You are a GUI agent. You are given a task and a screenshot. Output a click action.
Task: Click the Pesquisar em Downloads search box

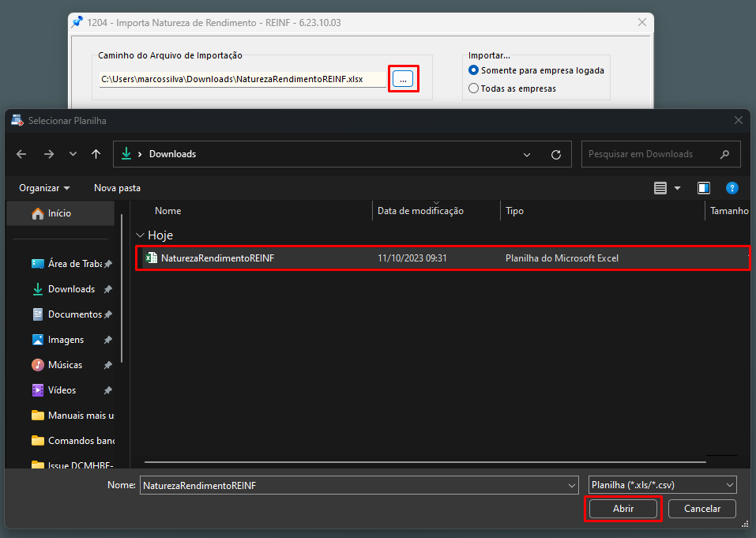pos(660,154)
